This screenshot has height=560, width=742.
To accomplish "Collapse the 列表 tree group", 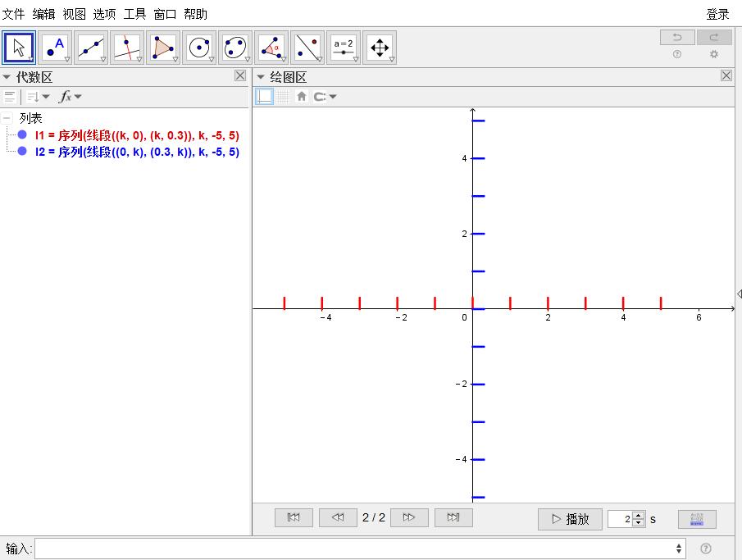I will (x=7, y=118).
